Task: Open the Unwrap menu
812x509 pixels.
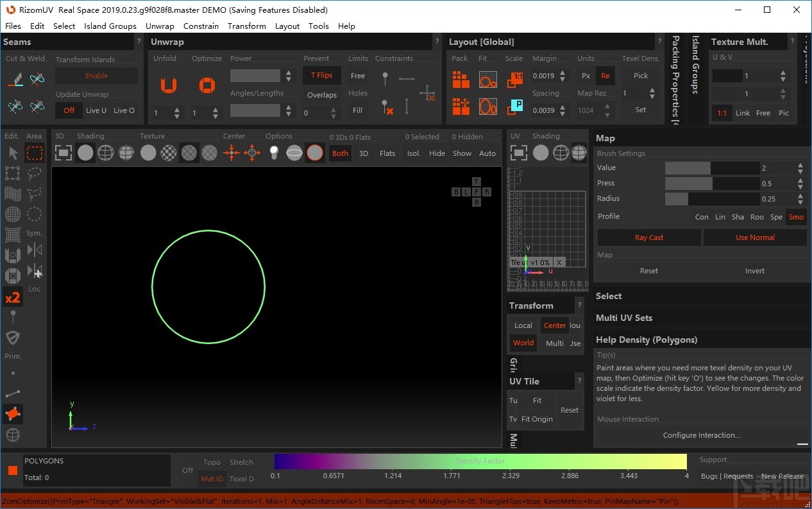Action: (160, 26)
